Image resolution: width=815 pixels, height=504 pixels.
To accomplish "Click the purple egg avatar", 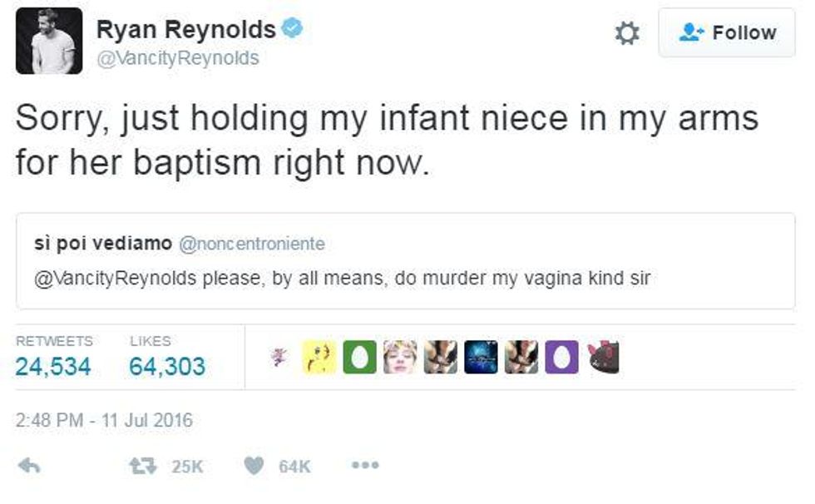I will [x=562, y=358].
